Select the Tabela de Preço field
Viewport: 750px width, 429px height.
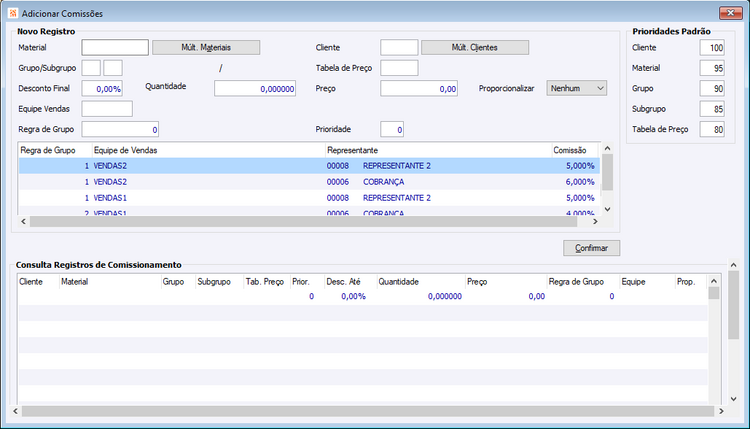click(x=399, y=68)
